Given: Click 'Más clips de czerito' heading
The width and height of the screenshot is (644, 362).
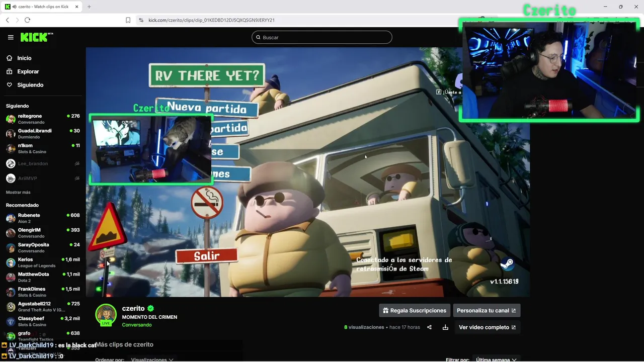Looking at the screenshot, I should pos(124,344).
